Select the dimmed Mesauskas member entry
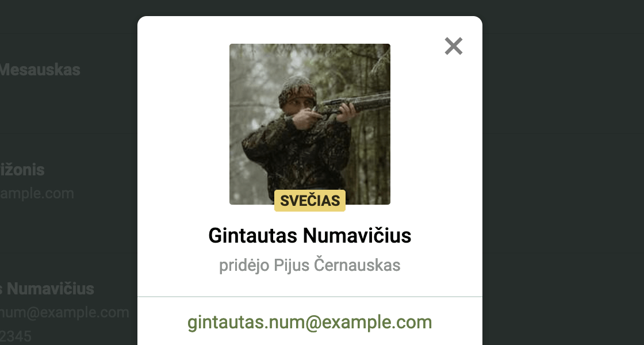 (40, 70)
